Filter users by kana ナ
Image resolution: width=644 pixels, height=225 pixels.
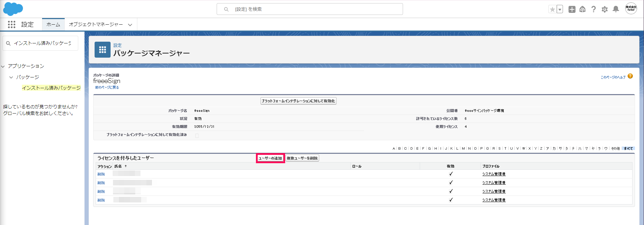point(573,149)
